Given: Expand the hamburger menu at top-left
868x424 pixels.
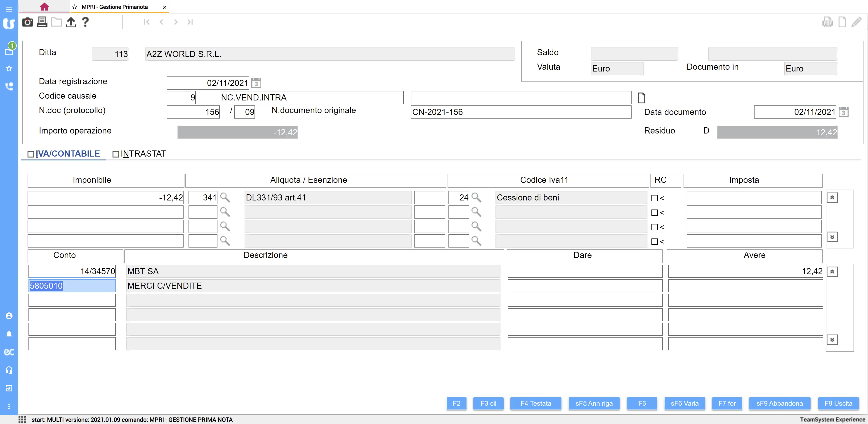Looking at the screenshot, I should point(9,10).
